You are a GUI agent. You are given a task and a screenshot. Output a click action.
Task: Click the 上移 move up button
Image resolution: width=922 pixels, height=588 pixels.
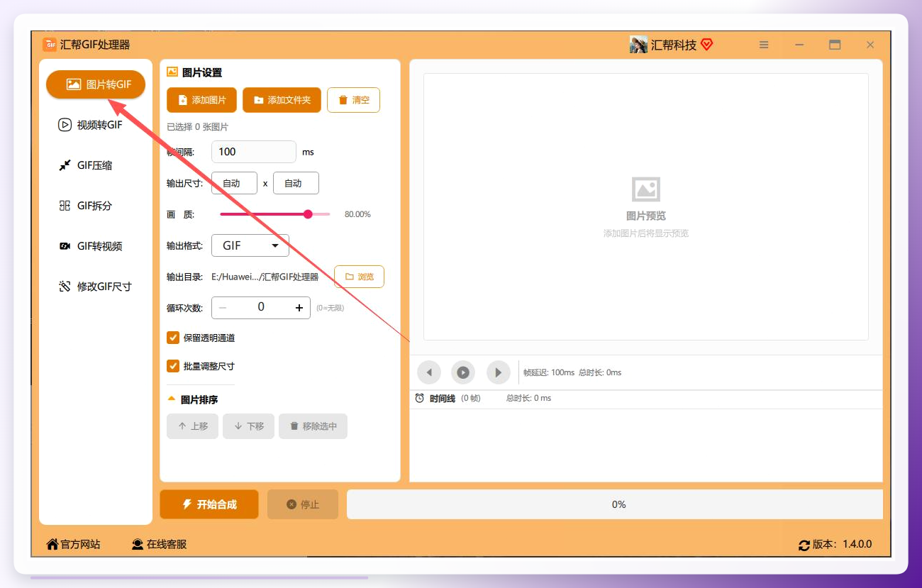[192, 426]
